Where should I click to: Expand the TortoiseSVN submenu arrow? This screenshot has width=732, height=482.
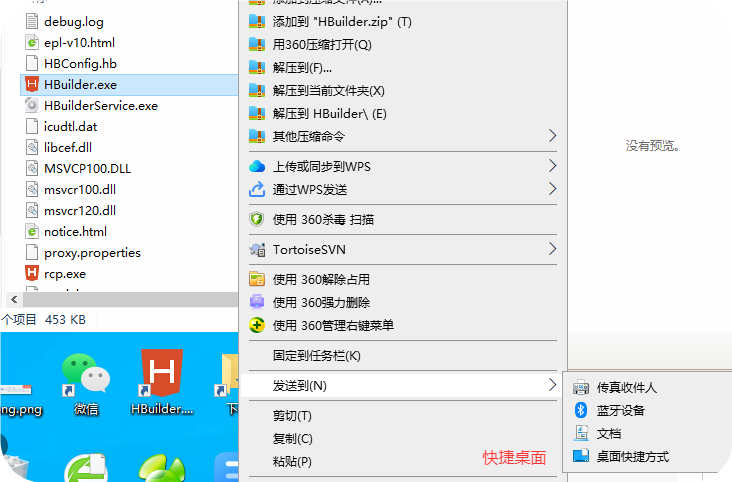(x=552, y=249)
